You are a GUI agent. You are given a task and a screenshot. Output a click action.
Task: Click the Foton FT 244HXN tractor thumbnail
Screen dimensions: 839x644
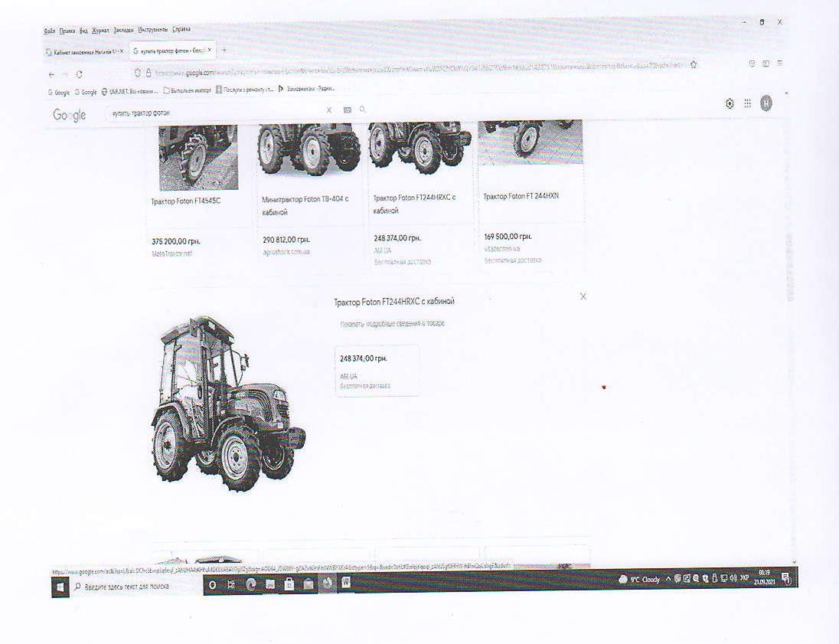coord(530,142)
